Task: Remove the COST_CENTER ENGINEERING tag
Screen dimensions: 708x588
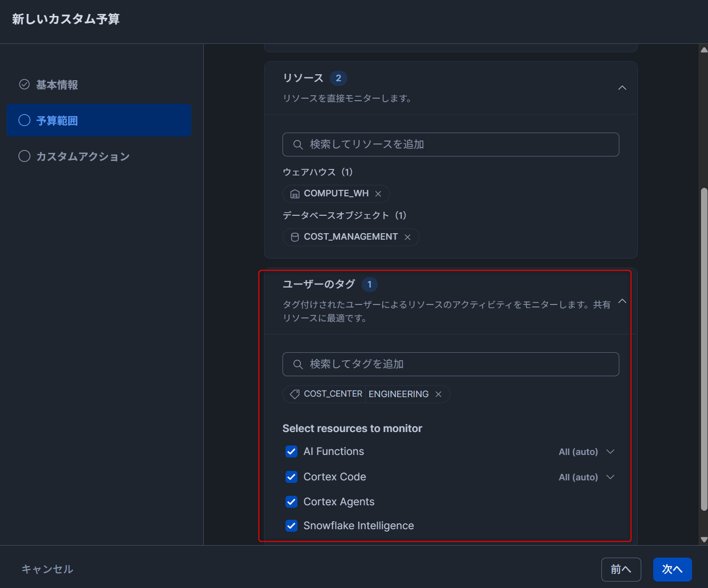Action: coord(438,394)
